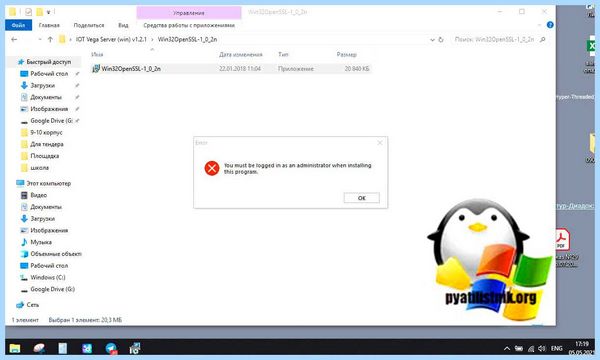Click the Управление contextual tab header
This screenshot has width=600, height=360.
[189, 13]
